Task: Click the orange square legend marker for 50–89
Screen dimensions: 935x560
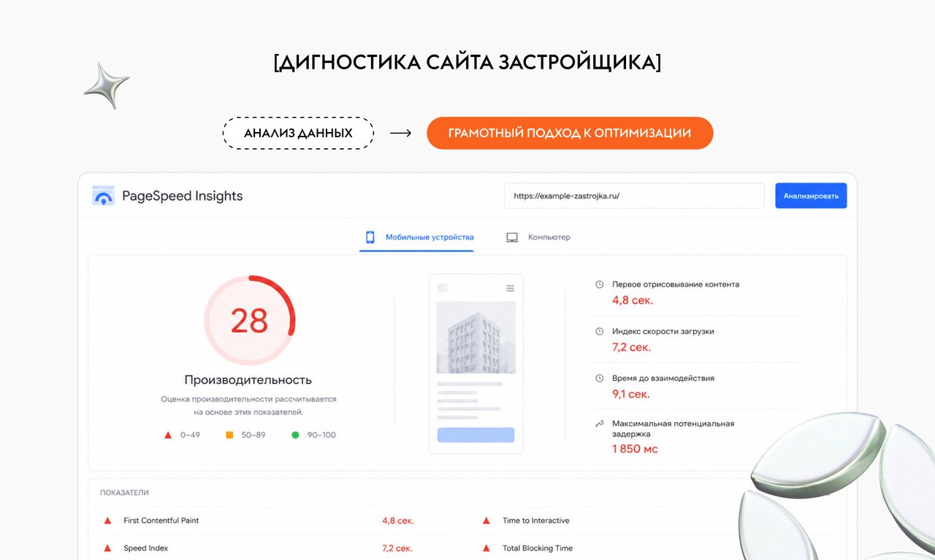Action: pyautogui.click(x=229, y=435)
